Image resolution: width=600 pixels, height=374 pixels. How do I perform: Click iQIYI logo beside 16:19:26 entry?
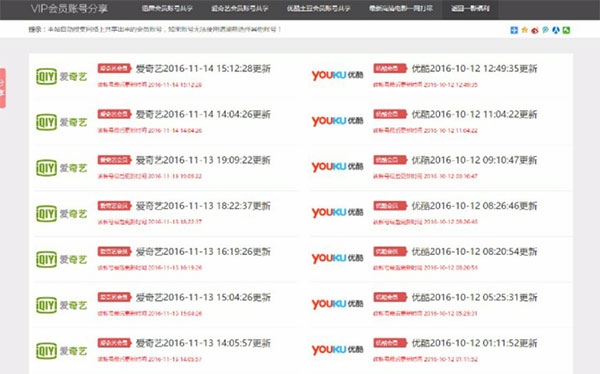coord(62,260)
